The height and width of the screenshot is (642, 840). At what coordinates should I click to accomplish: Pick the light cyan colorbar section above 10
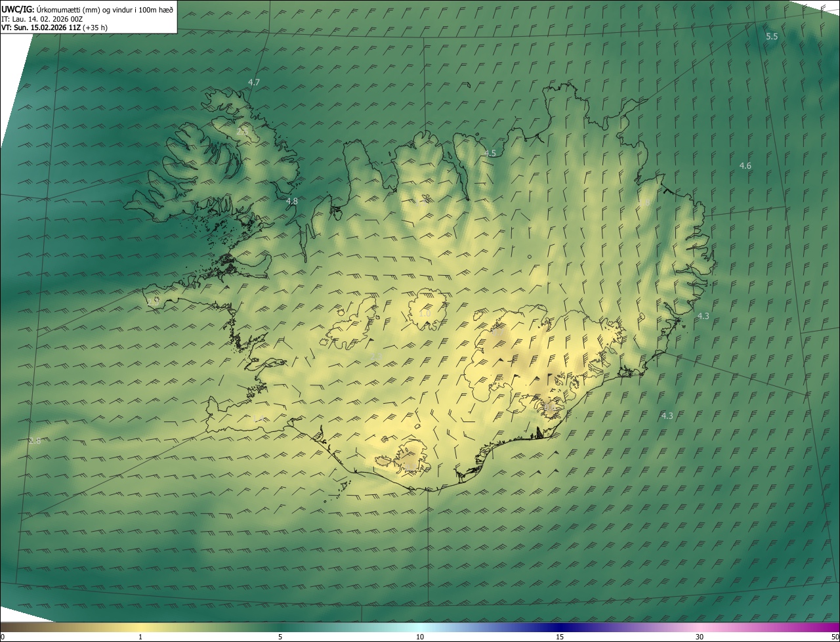420,627
